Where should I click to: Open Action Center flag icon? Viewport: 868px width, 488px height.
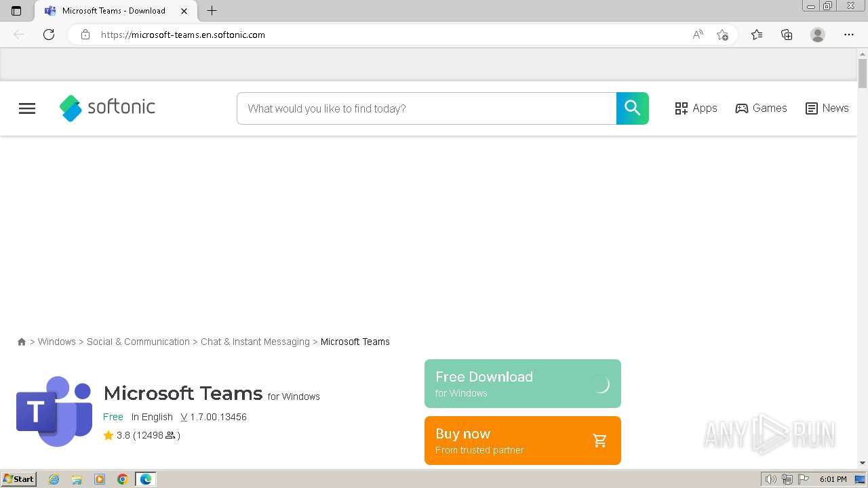[x=804, y=479]
